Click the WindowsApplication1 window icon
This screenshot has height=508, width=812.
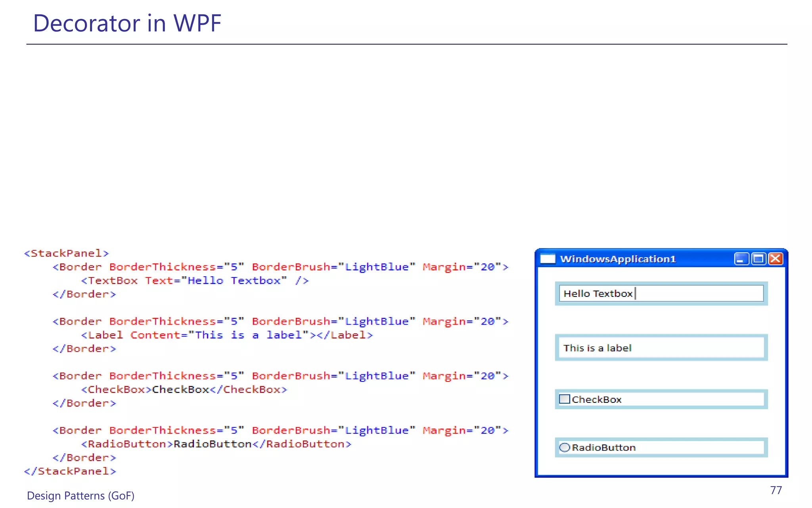coord(548,259)
